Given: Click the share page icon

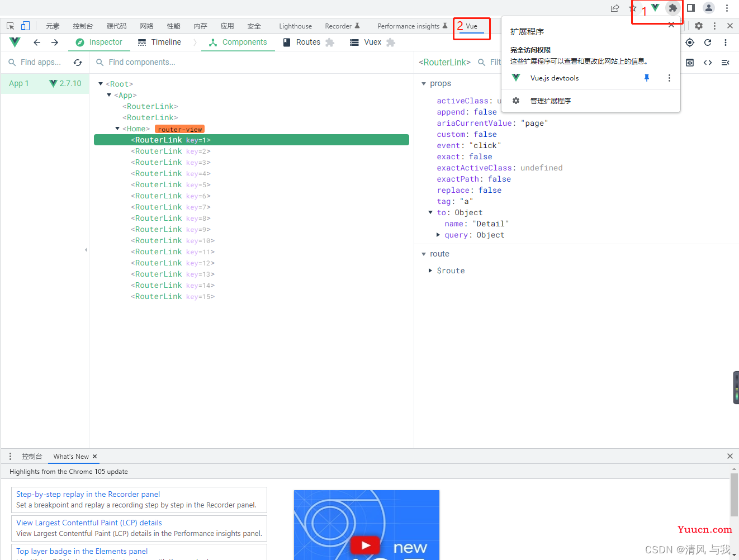Looking at the screenshot, I should click(615, 8).
